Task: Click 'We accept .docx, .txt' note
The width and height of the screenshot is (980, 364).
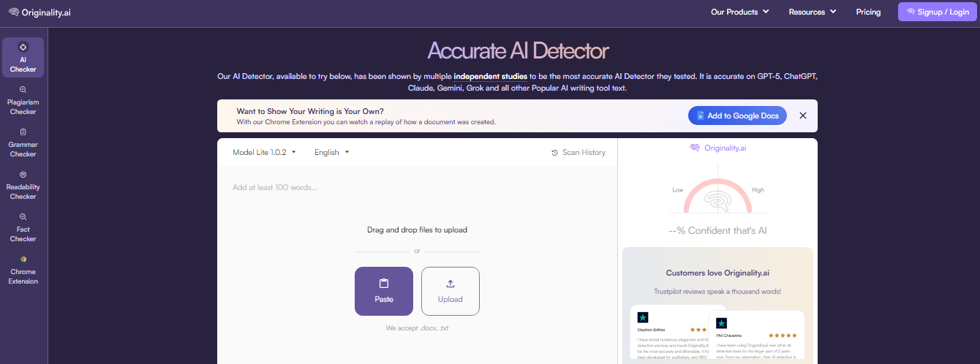Action: (417, 328)
